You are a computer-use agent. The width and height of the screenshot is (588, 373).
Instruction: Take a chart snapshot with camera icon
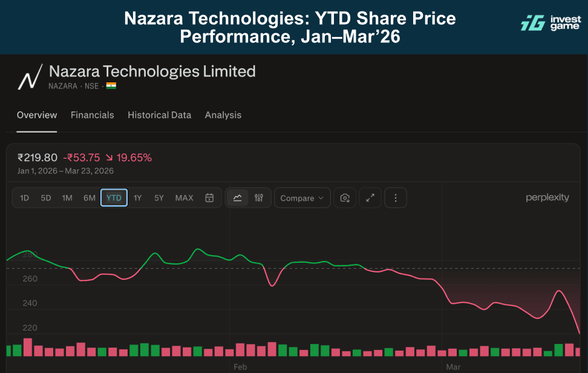(x=345, y=198)
